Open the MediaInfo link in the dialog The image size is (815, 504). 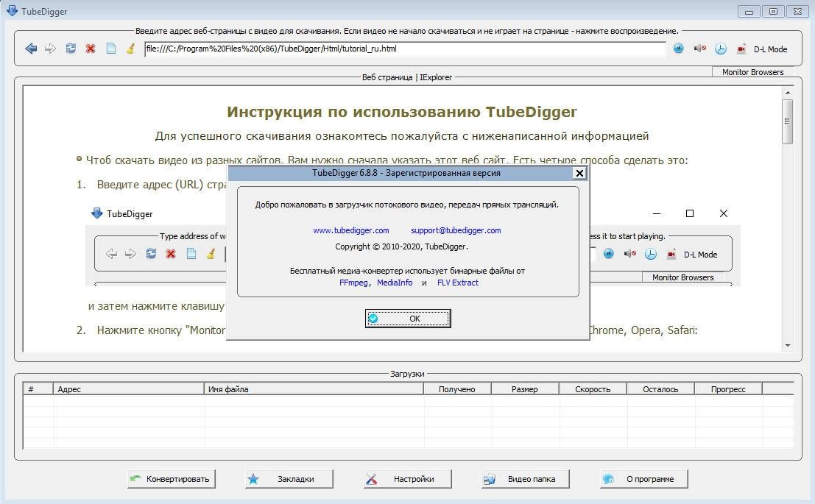click(395, 283)
